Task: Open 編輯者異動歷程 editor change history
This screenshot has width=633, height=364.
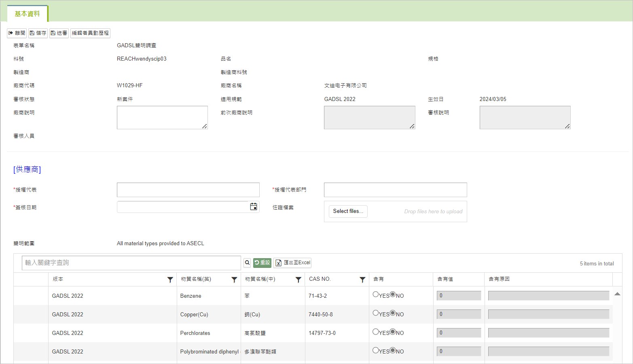Action: click(90, 33)
